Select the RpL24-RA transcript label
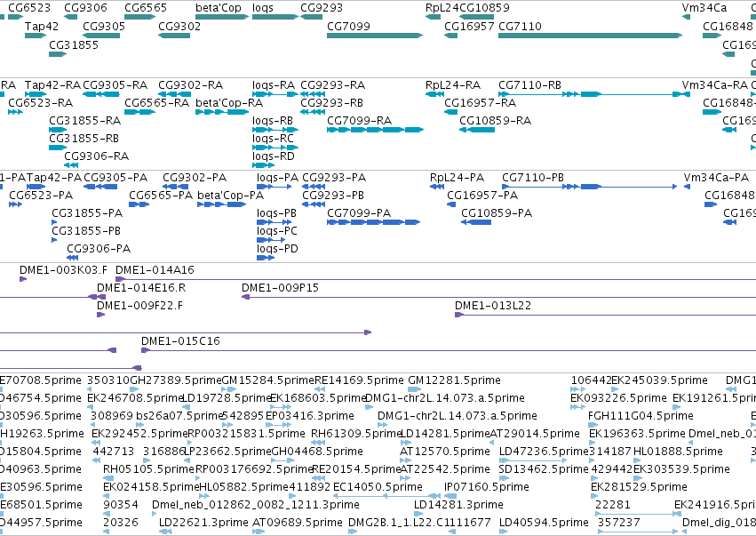Image resolution: width=756 pixels, height=536 pixels. click(453, 85)
